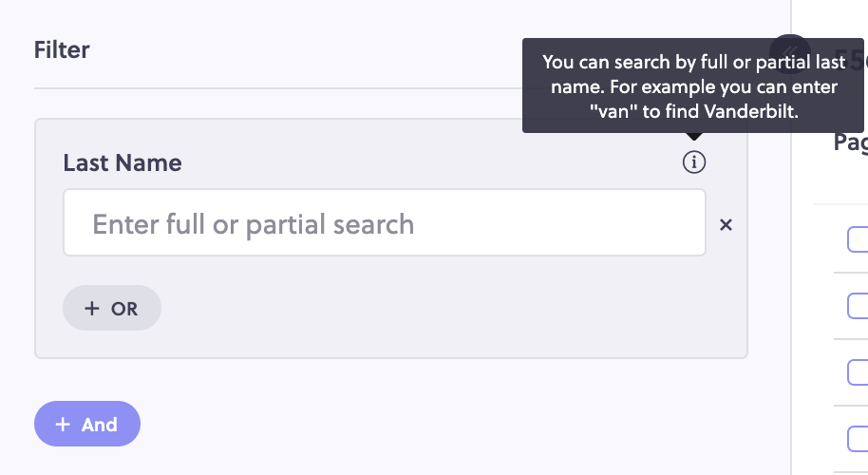Click the Last Name info icon
The width and height of the screenshot is (868, 475).
(x=693, y=162)
